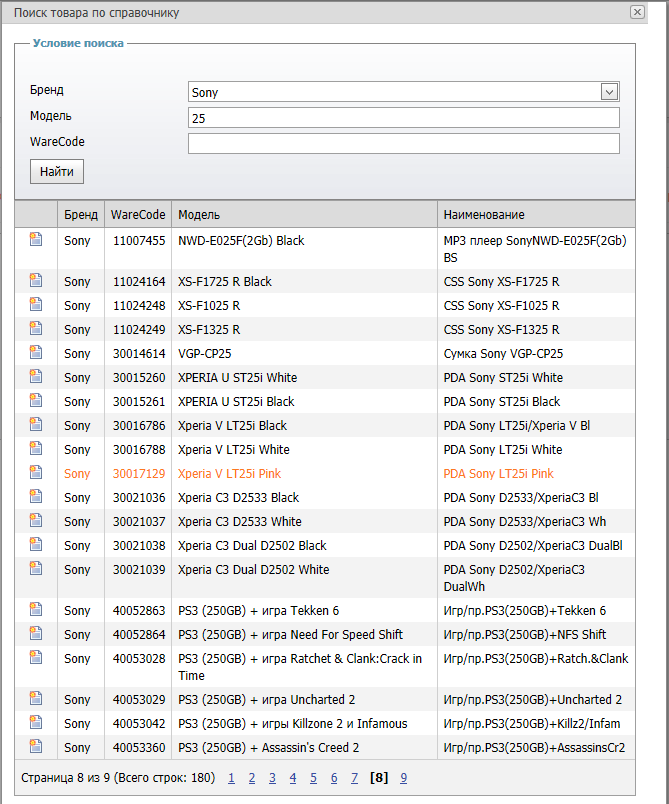Click the icon for Xperia V LT25i Pink
Screen dimensions: 669x804
click(x=36, y=472)
